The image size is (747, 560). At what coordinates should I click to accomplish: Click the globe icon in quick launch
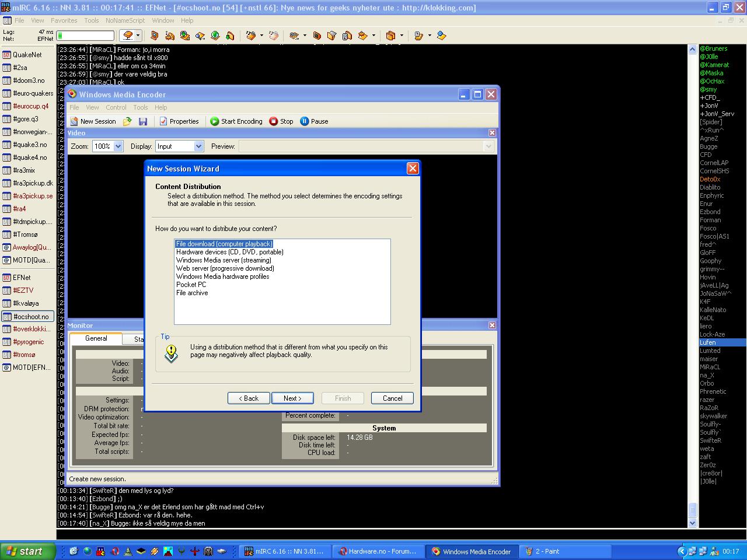(88, 551)
